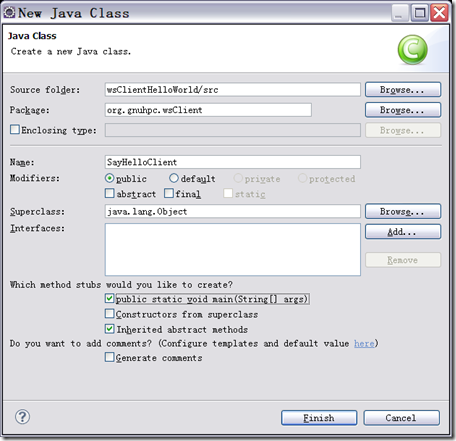Browse for the Package
The width and height of the screenshot is (456, 441).
[403, 110]
